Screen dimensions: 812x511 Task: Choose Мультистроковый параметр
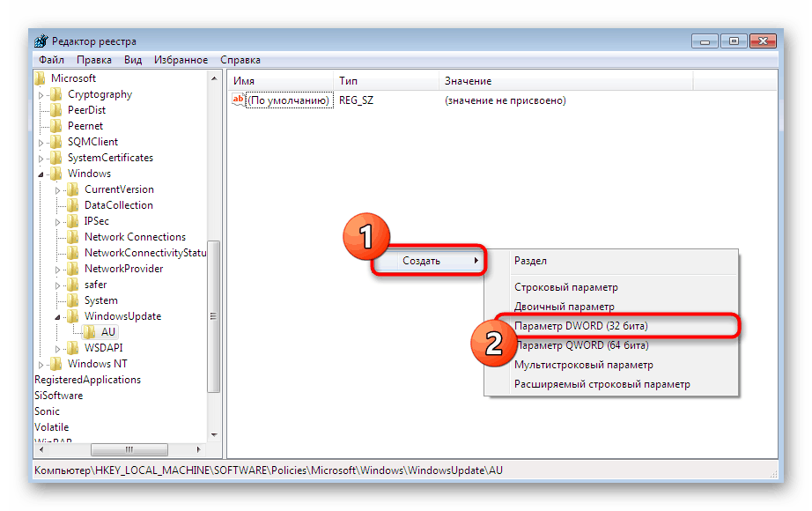click(x=611, y=365)
